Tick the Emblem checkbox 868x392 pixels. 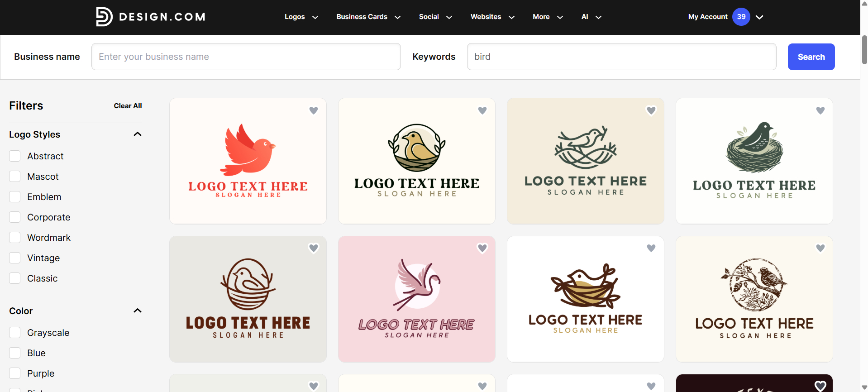[x=15, y=197]
